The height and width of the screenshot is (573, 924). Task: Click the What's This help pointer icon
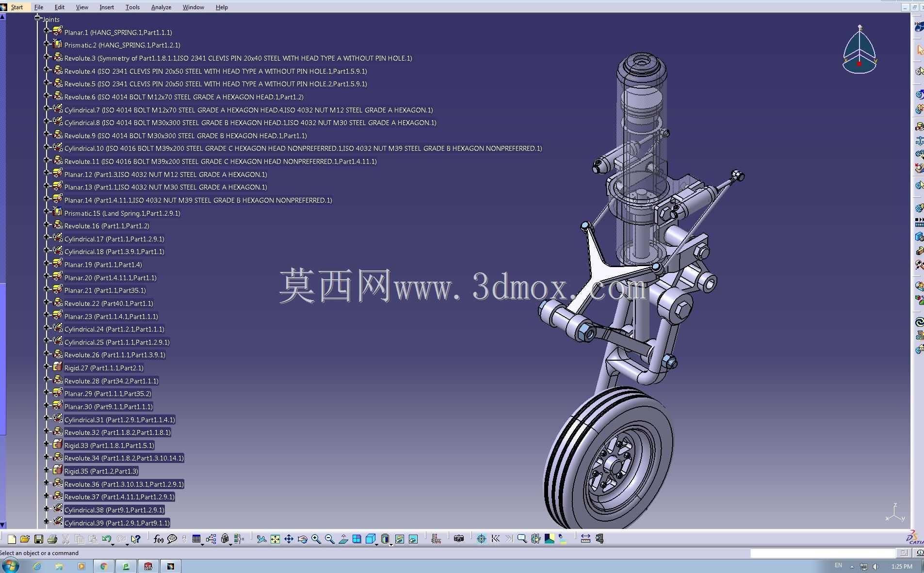[136, 539]
